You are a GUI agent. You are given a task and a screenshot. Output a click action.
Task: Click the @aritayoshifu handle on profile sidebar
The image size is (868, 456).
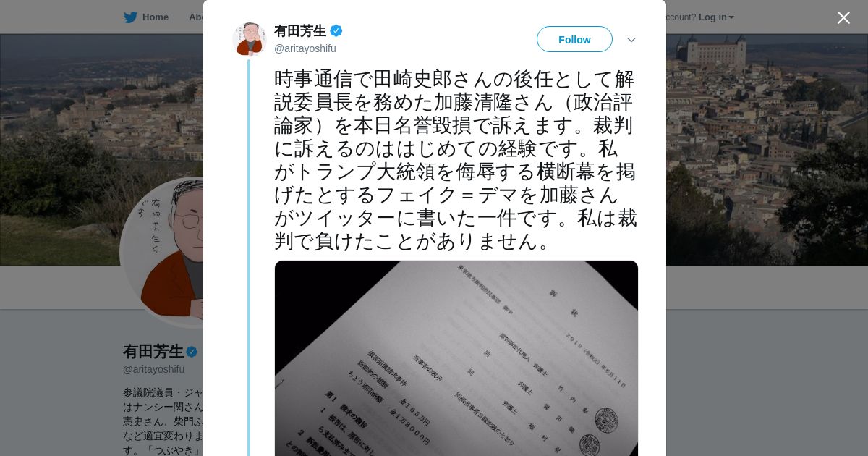tap(153, 369)
